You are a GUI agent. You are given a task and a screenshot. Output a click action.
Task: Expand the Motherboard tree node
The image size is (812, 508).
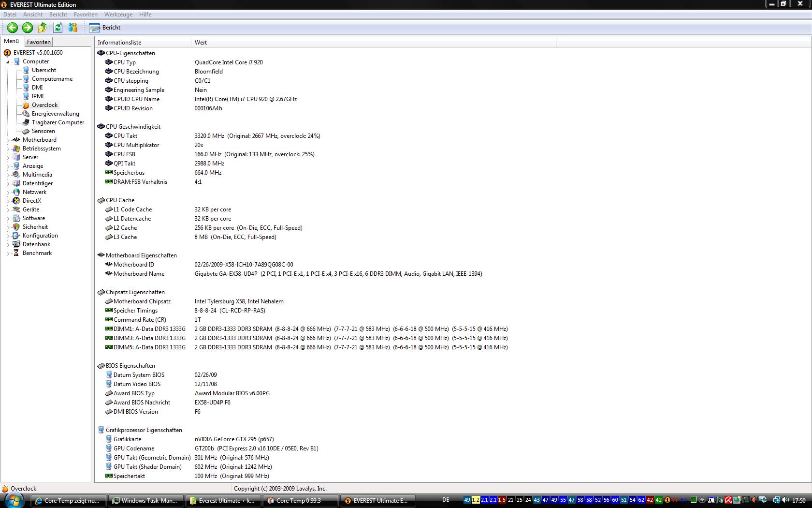(x=8, y=140)
